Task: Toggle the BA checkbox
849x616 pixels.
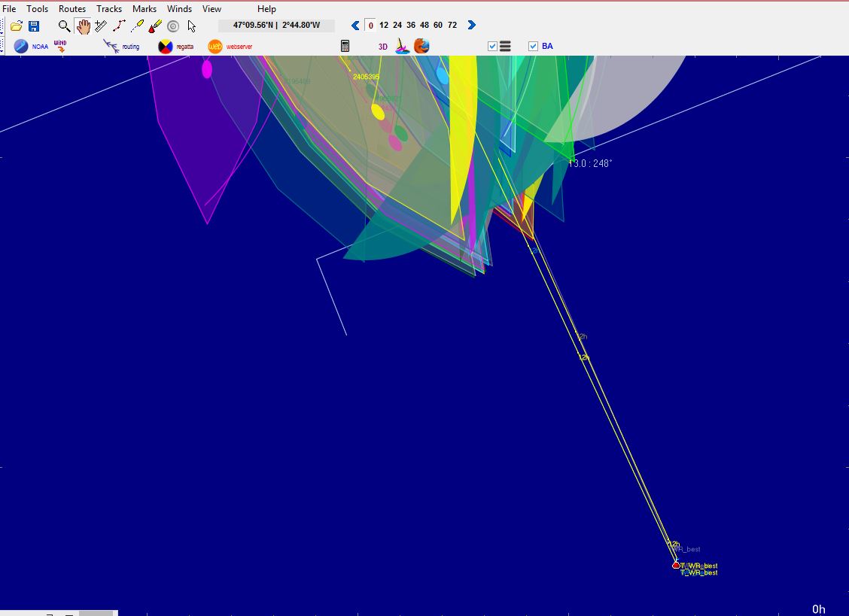Action: [x=534, y=47]
